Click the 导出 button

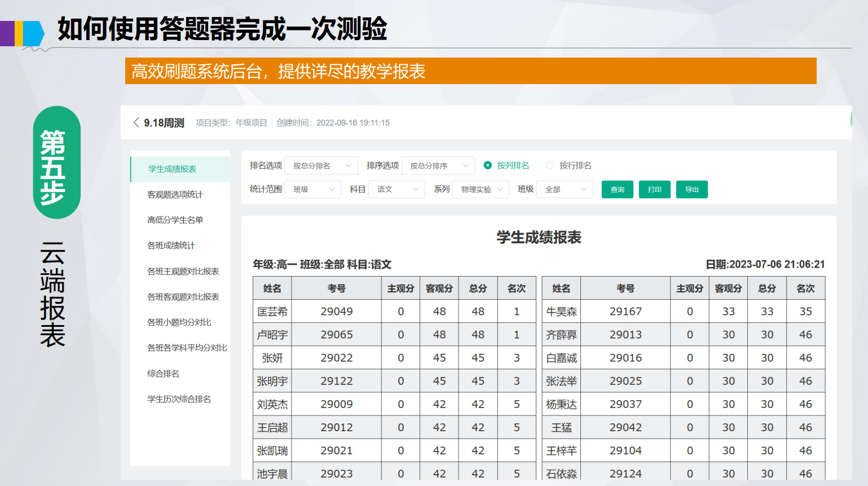692,190
